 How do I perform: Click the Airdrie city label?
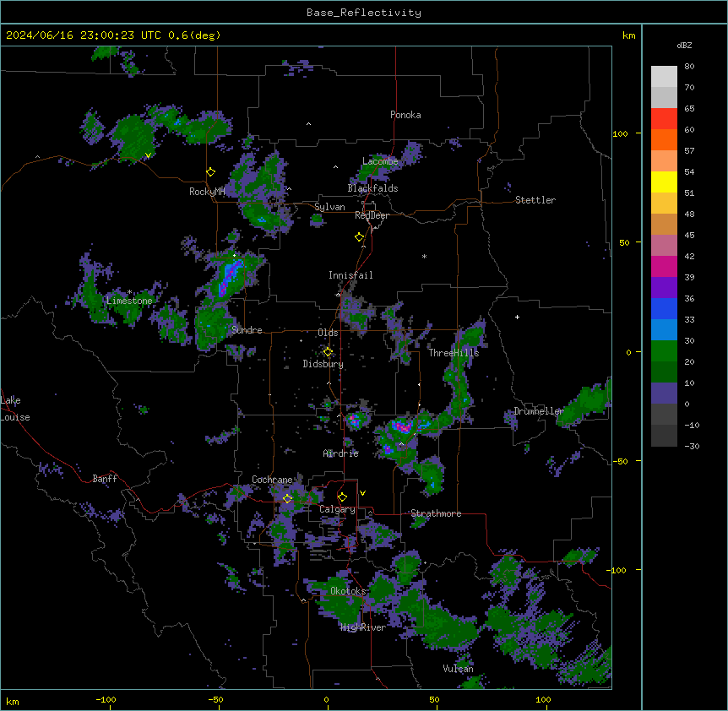click(340, 453)
